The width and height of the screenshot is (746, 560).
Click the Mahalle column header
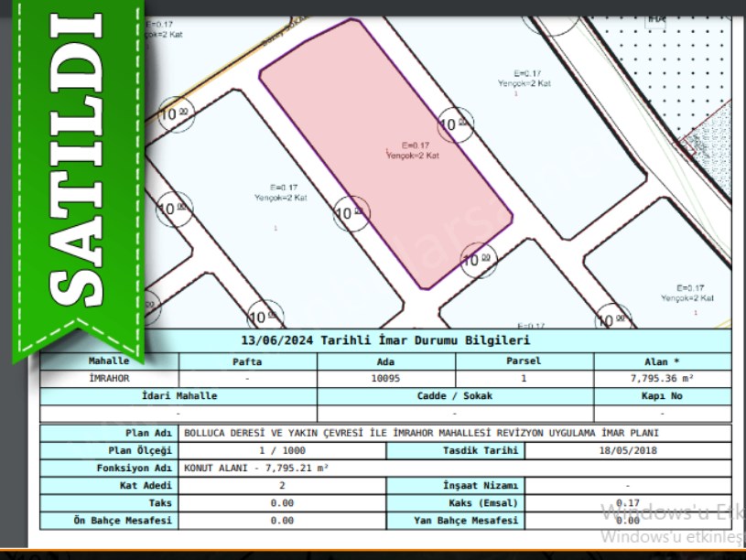click(x=109, y=361)
